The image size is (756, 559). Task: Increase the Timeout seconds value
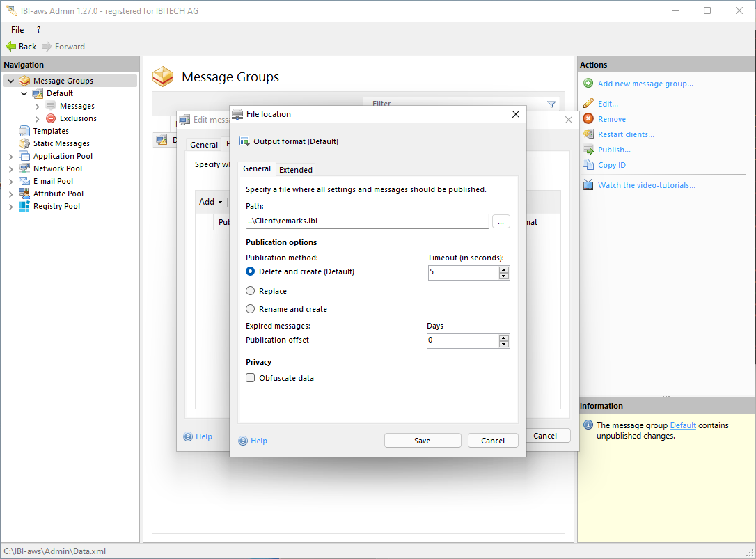point(504,269)
